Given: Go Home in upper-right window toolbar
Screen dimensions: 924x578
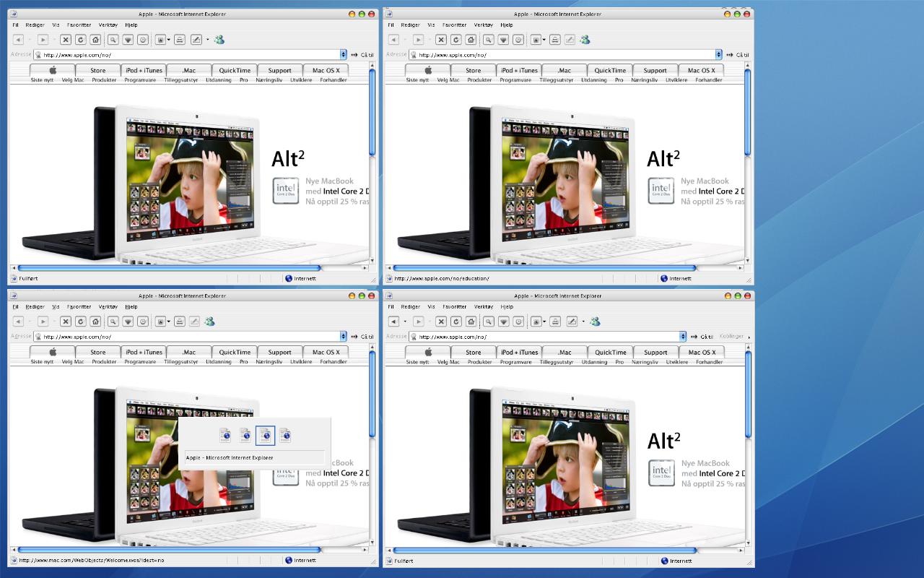Looking at the screenshot, I should (x=471, y=40).
